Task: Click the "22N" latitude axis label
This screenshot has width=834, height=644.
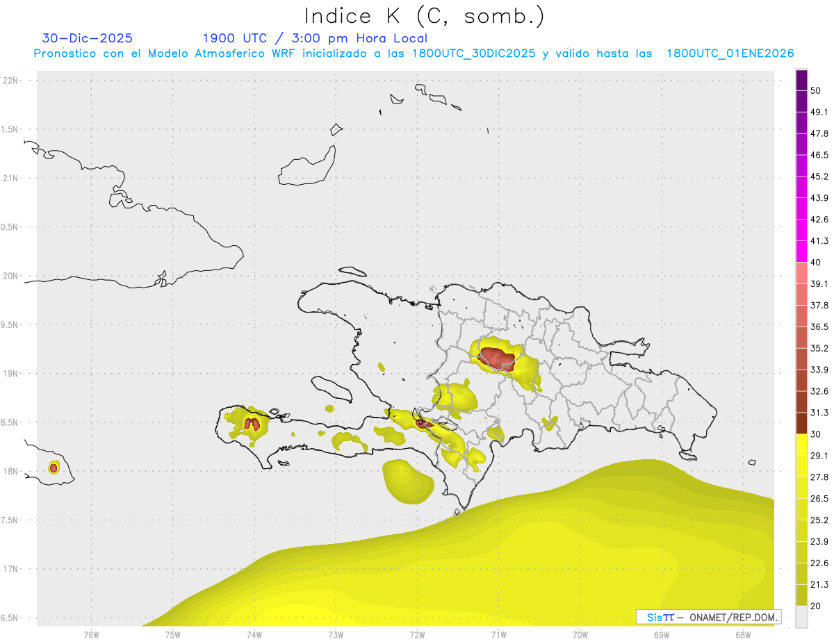Action: pos(12,81)
